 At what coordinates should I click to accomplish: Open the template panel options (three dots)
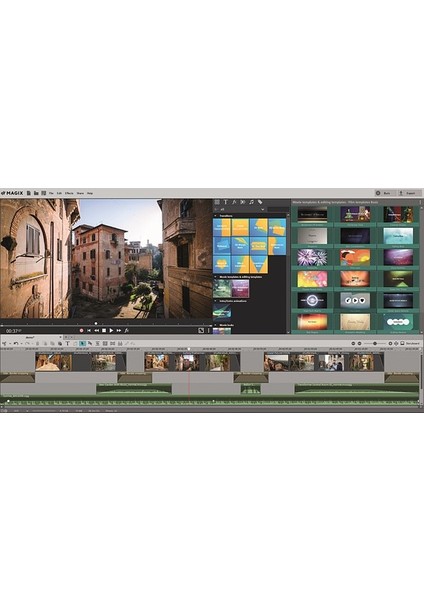[x=421, y=202]
